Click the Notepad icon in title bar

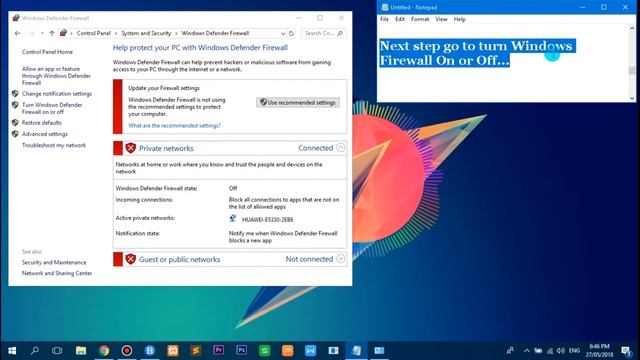(x=384, y=7)
